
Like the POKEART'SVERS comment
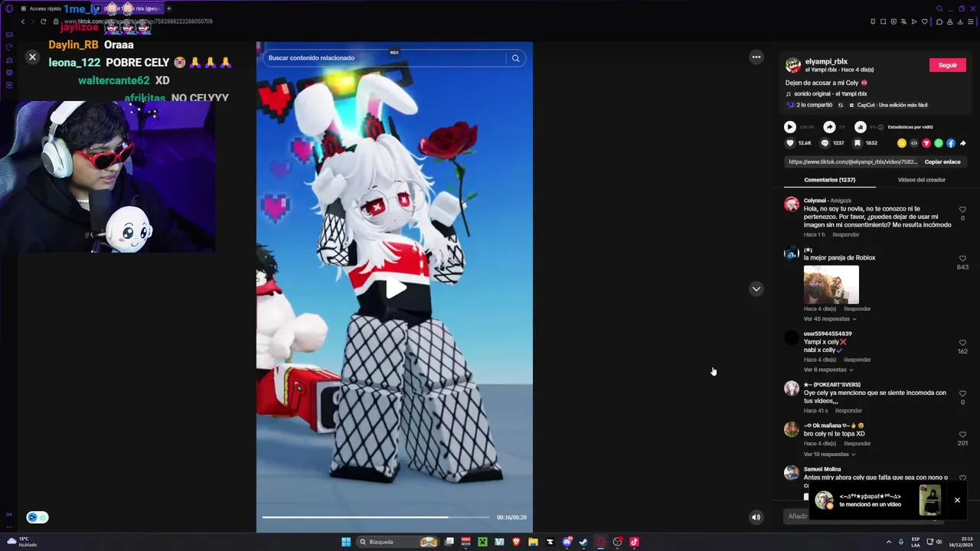click(962, 393)
